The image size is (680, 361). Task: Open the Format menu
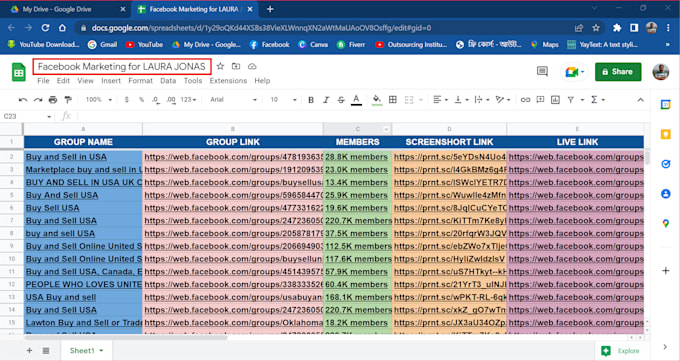(x=141, y=81)
